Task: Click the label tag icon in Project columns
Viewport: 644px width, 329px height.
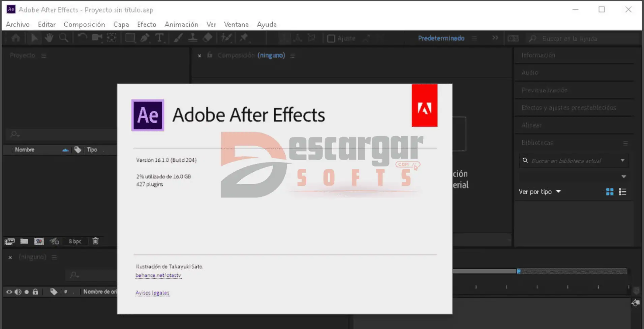Action: [78, 150]
